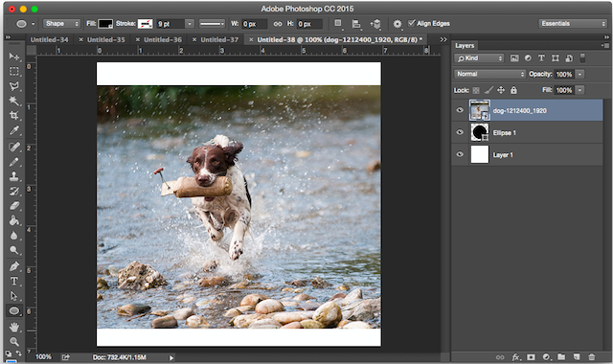
Task: Open the stroke line style dropdown
Action: tap(212, 24)
